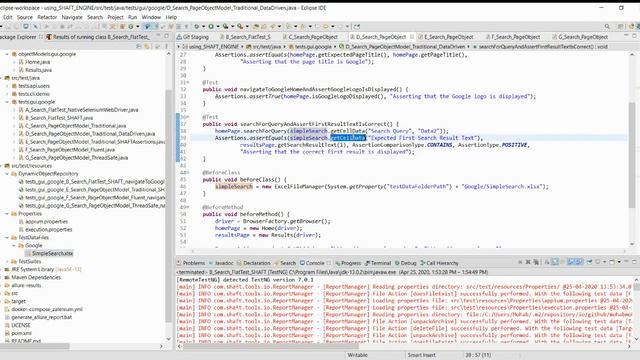Collapse the Properties folder
Viewport: 640px width, 360px height.
[x=7, y=214]
